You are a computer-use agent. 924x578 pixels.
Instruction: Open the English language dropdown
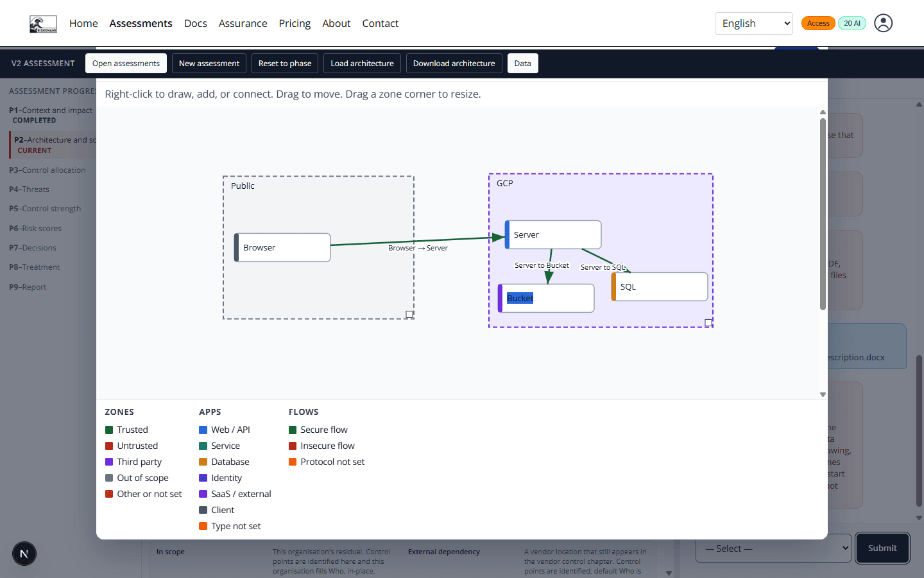(754, 24)
